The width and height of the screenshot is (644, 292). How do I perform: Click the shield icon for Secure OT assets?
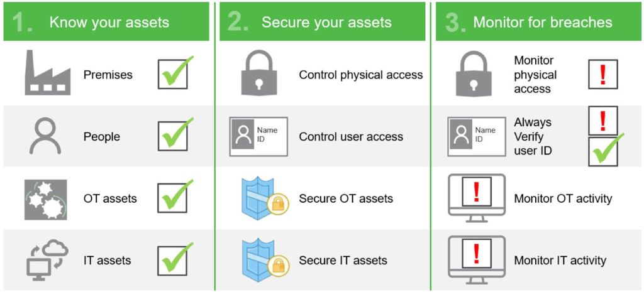pos(265,199)
